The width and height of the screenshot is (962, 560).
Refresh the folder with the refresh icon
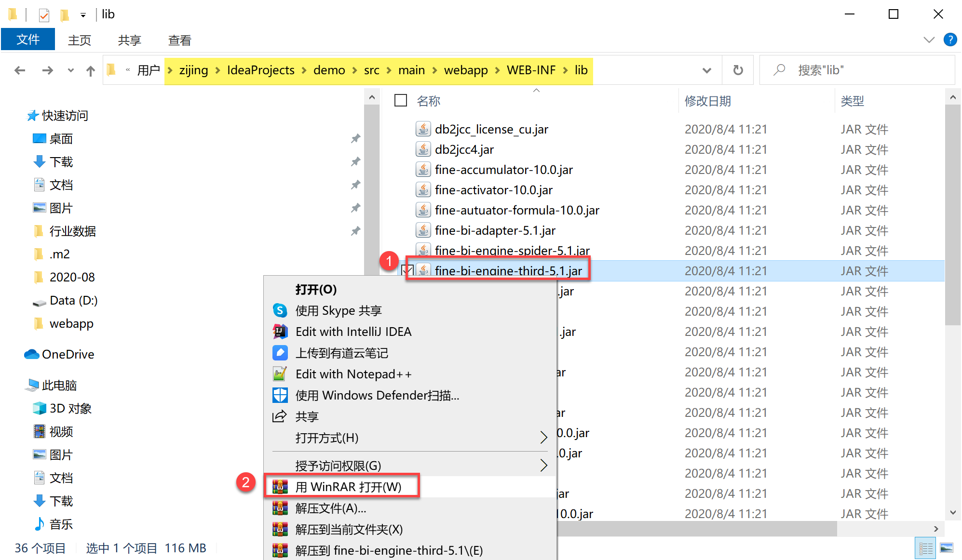[737, 70]
